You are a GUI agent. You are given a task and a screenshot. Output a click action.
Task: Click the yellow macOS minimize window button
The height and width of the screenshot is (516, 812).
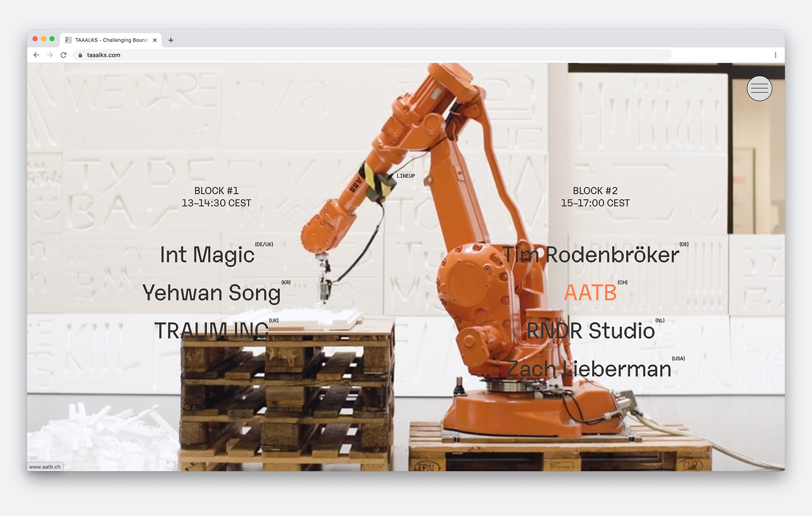click(44, 39)
